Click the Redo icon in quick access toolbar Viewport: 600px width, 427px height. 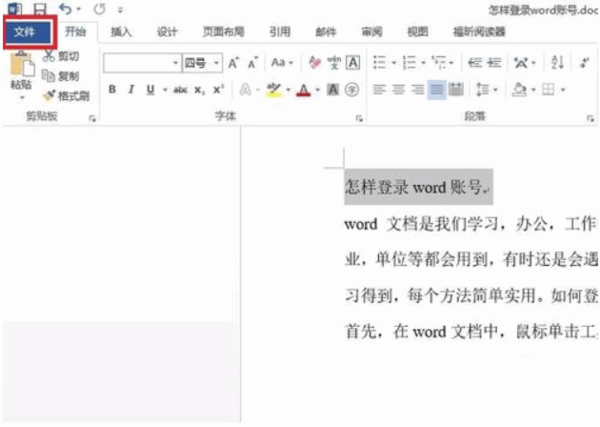[99, 9]
